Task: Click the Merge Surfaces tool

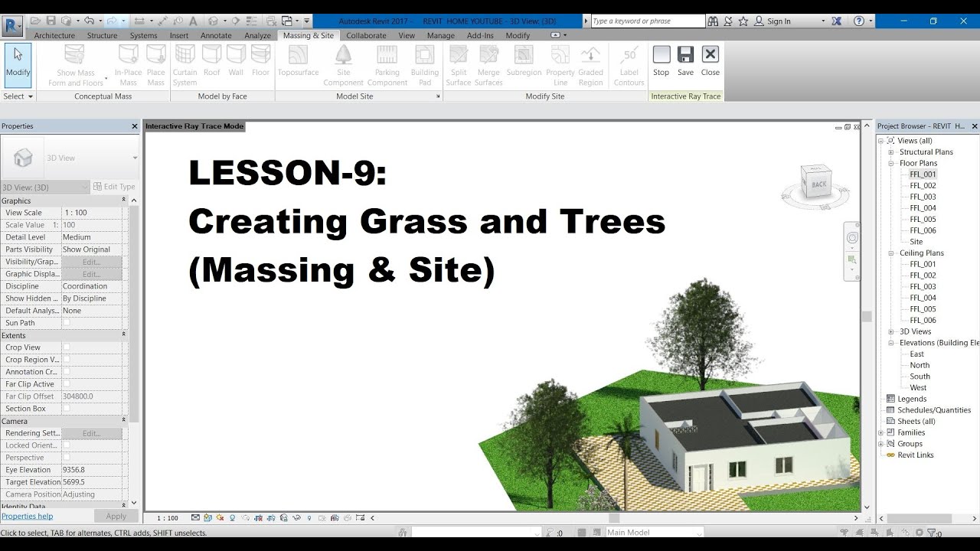Action: coord(488,66)
